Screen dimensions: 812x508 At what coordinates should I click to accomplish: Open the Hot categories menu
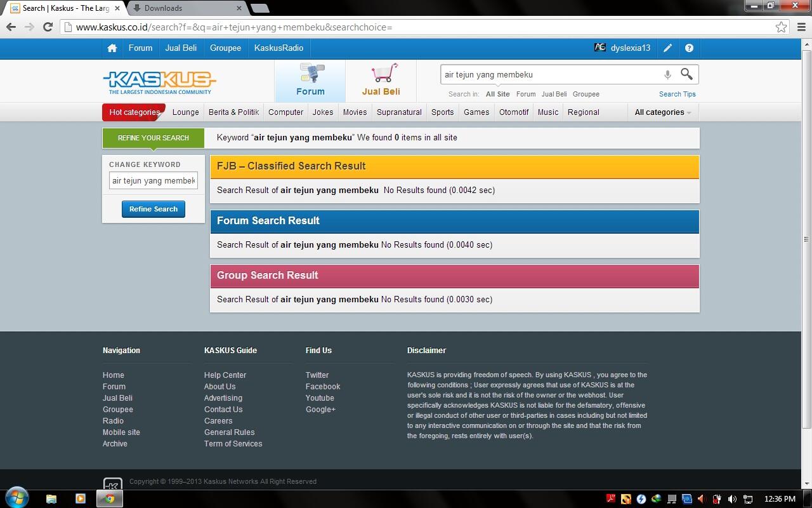(x=134, y=112)
